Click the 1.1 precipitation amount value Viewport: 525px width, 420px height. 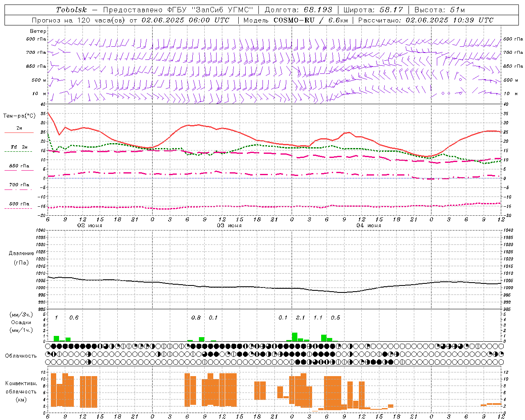pyautogui.click(x=318, y=318)
